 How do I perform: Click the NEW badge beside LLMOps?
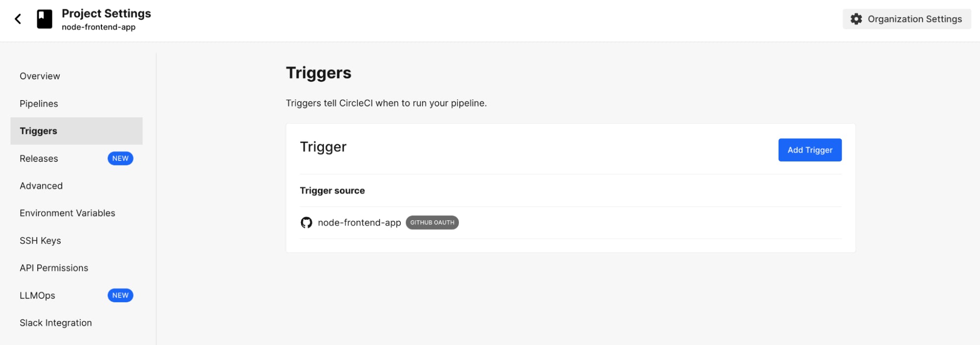point(120,295)
